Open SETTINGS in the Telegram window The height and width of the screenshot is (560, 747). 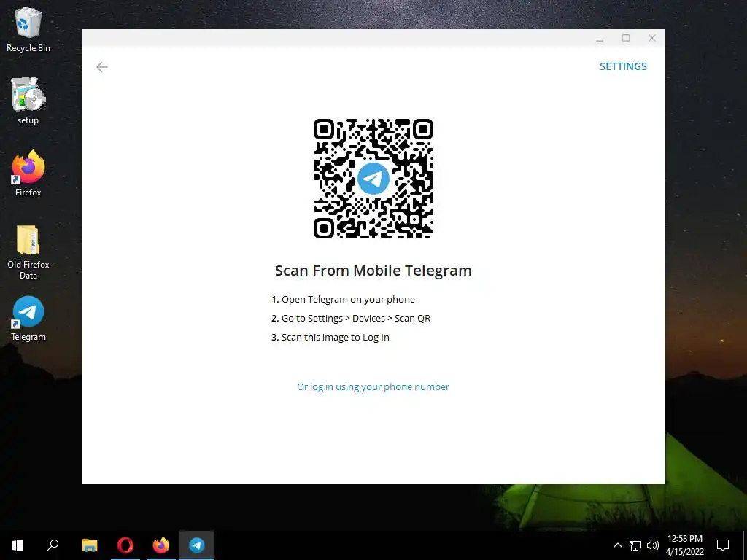click(x=623, y=66)
